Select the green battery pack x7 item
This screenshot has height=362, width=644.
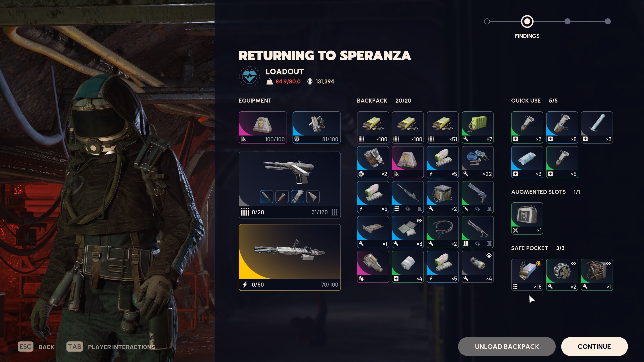point(477,127)
